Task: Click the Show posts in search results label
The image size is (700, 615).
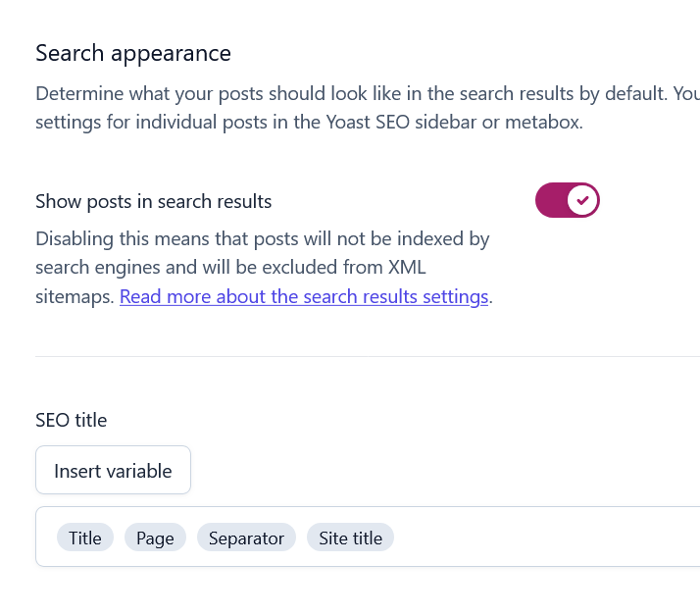Action: click(x=153, y=201)
